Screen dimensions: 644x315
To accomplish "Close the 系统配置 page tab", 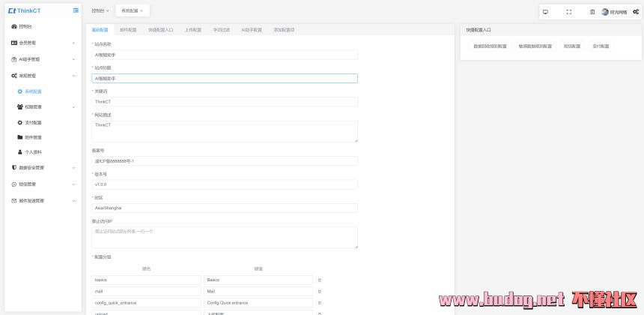I will point(142,11).
